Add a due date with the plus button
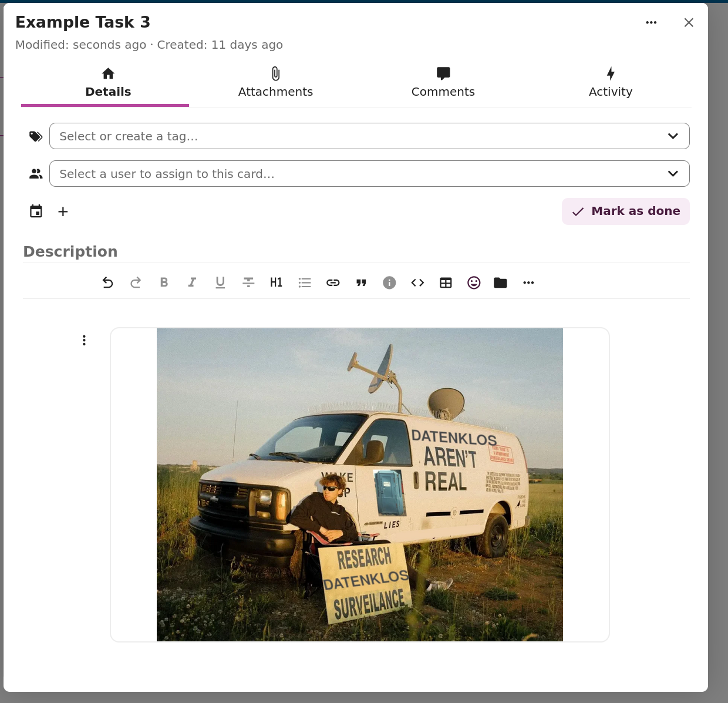This screenshot has width=728, height=703. pyautogui.click(x=63, y=211)
